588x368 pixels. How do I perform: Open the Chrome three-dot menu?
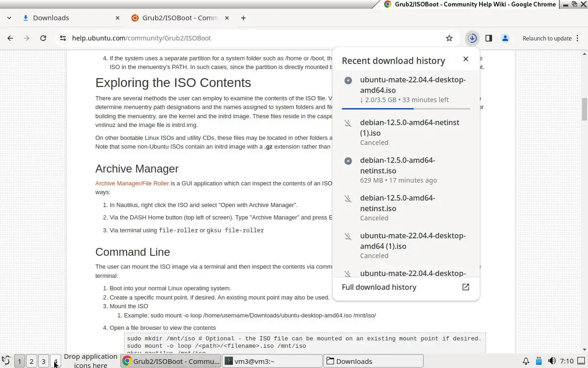[577, 38]
